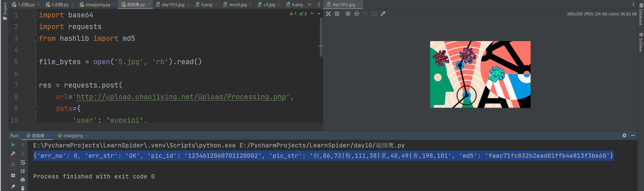Close the chaojiying run tab

point(87,136)
